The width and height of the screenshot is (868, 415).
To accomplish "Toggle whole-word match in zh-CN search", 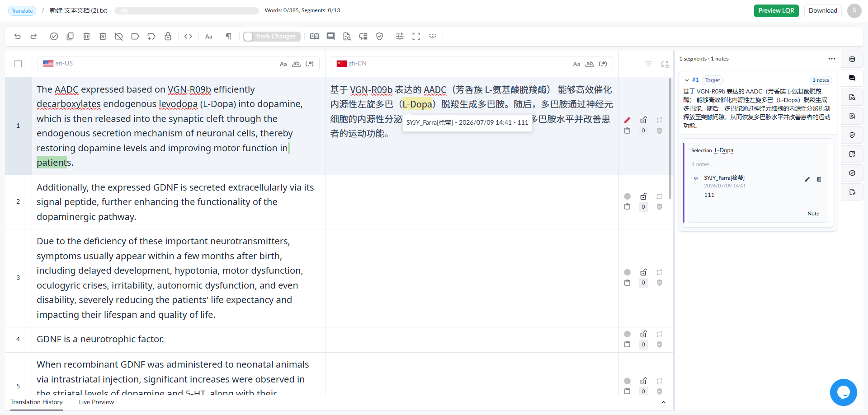I will [x=590, y=64].
